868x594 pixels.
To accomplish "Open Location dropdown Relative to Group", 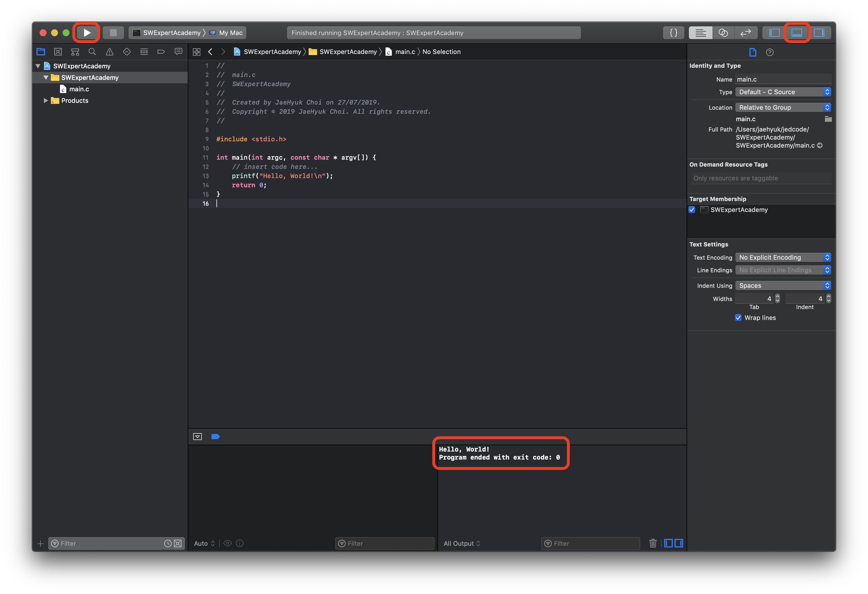I will [x=783, y=107].
